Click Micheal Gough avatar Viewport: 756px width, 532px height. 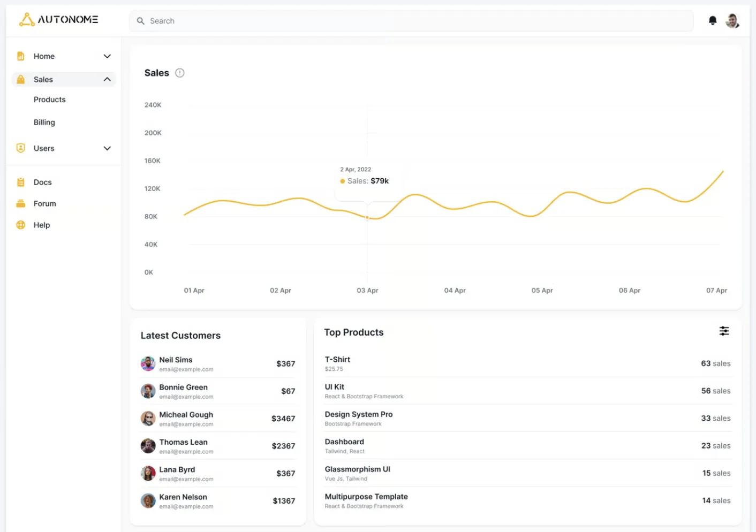tap(148, 419)
